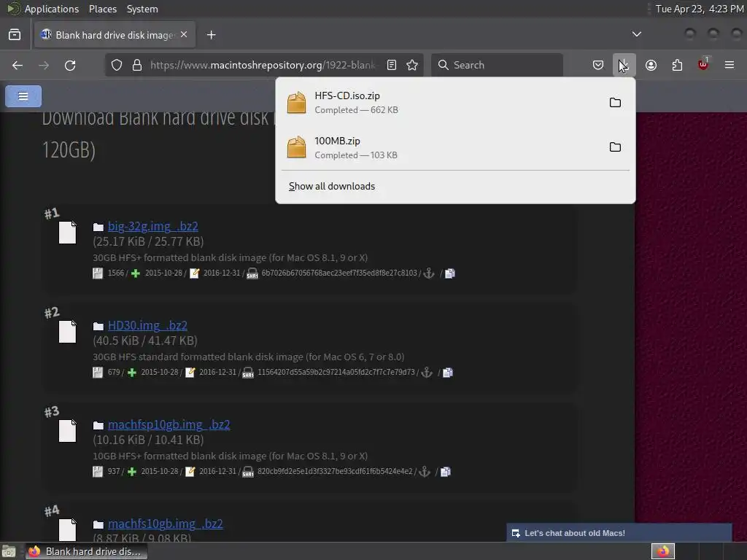Expand the list all tabs dropdown arrow
The height and width of the screenshot is (560, 747).
tap(636, 34)
